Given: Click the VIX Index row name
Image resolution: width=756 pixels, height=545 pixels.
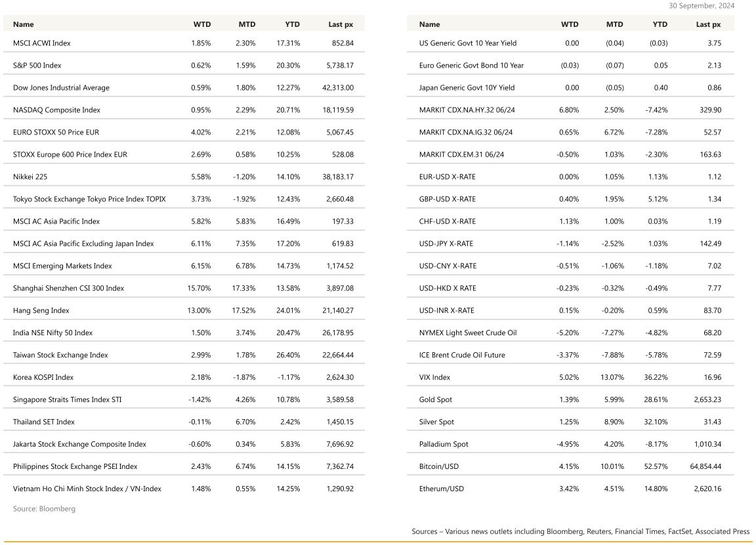Looking at the screenshot, I should (x=434, y=378).
